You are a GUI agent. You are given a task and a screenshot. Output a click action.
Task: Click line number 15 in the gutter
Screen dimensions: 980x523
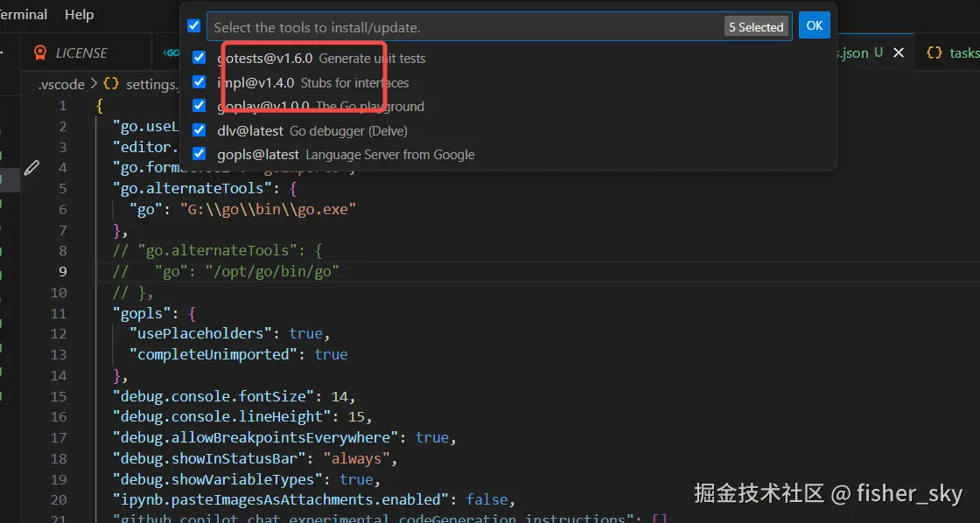[59, 396]
